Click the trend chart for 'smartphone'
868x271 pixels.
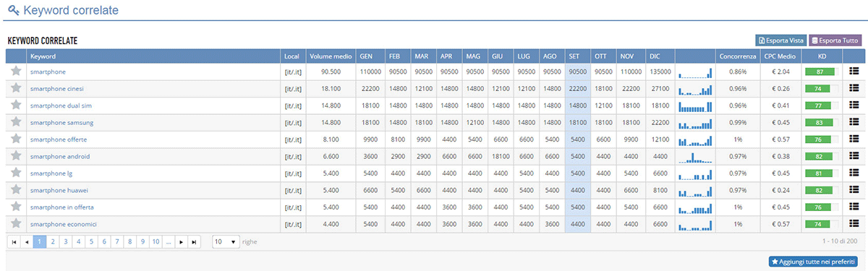click(695, 72)
